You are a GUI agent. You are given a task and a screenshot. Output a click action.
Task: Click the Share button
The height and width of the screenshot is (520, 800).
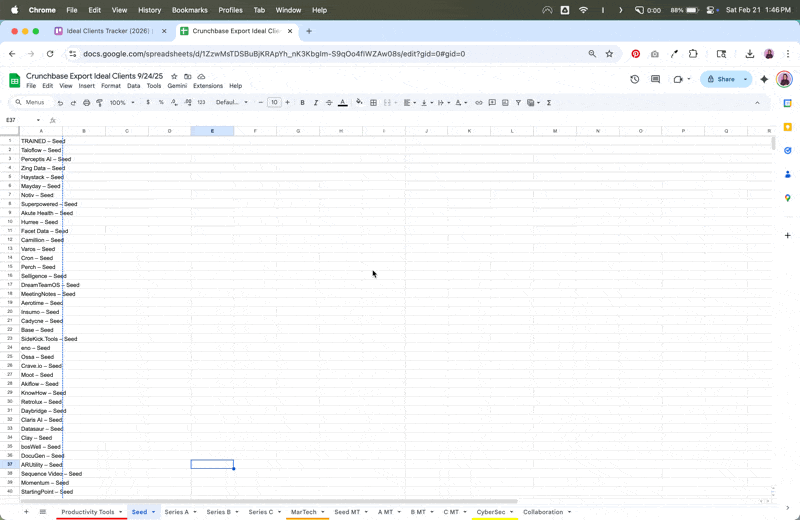721,79
